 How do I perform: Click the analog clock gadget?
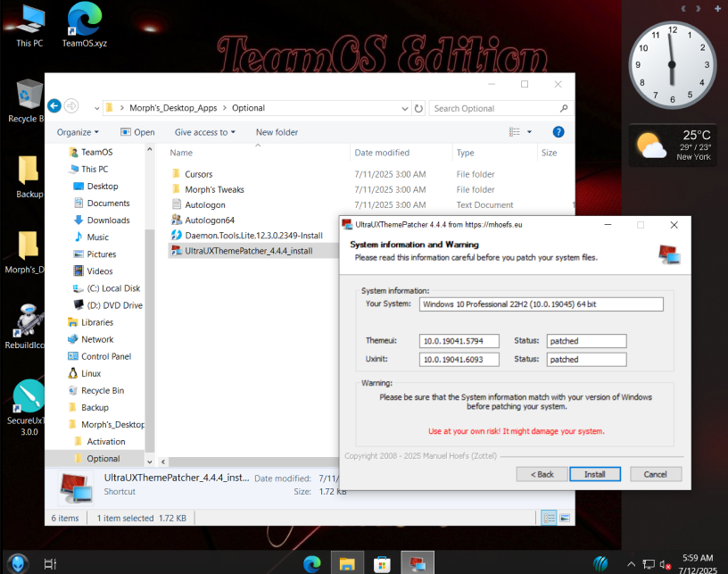point(672,65)
